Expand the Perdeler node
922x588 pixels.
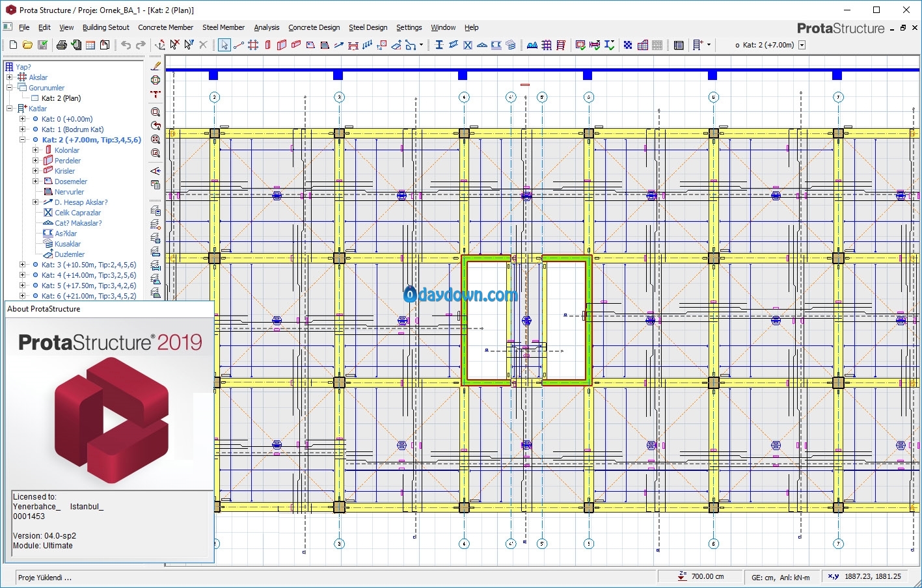point(36,161)
